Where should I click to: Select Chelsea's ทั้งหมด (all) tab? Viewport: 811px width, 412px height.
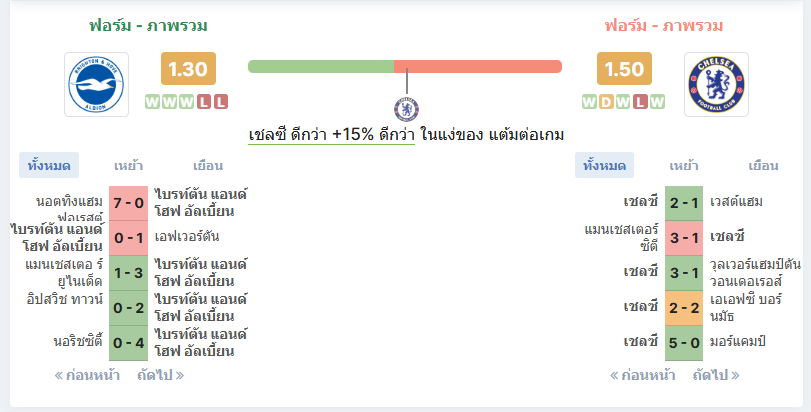point(604,165)
